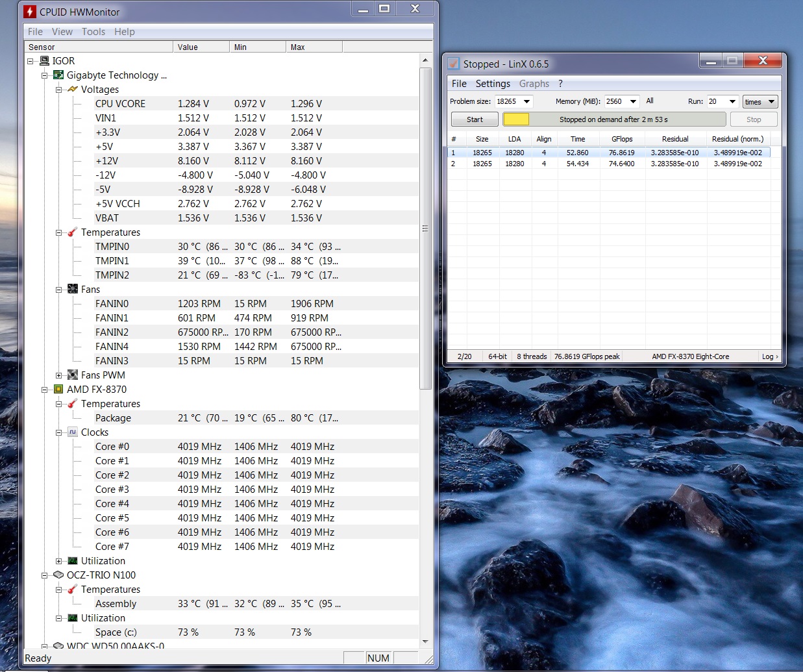This screenshot has height=672, width=803.
Task: Click the Fans PWM icon
Action: (x=73, y=375)
